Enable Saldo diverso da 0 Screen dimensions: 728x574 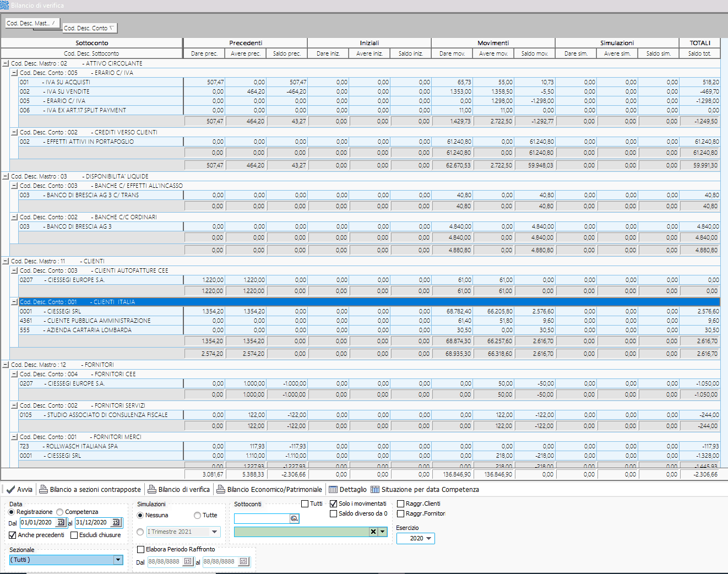pyautogui.click(x=333, y=513)
